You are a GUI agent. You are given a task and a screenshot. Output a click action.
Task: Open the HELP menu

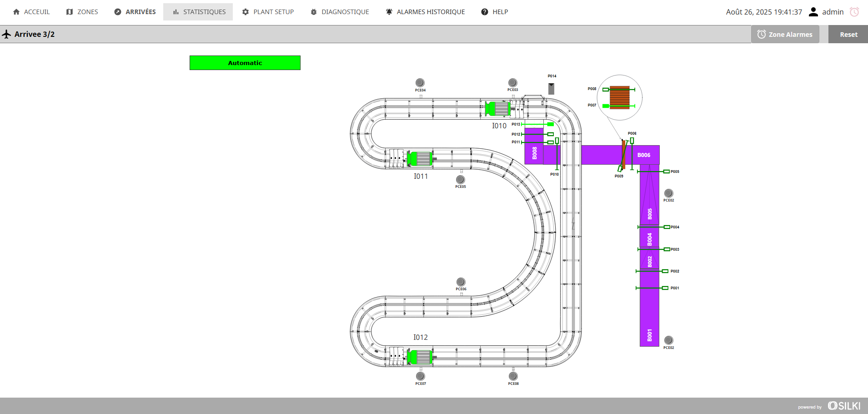(x=495, y=12)
